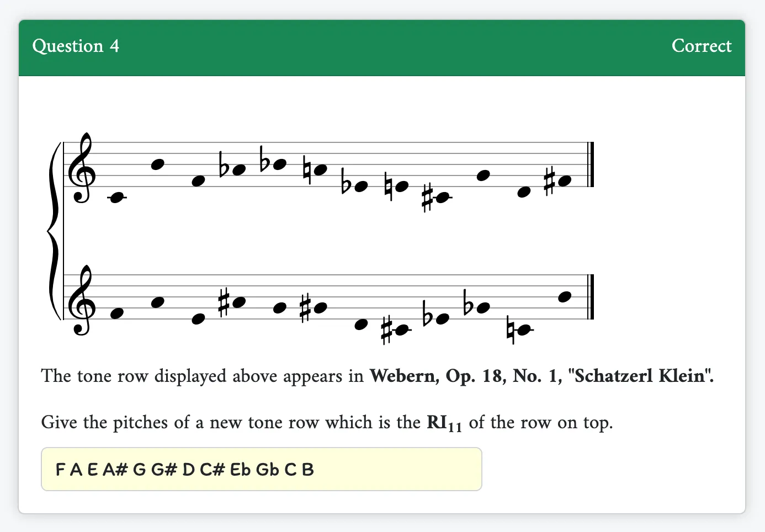Click the top staff treble clef
The image size is (765, 532).
pyautogui.click(x=81, y=168)
